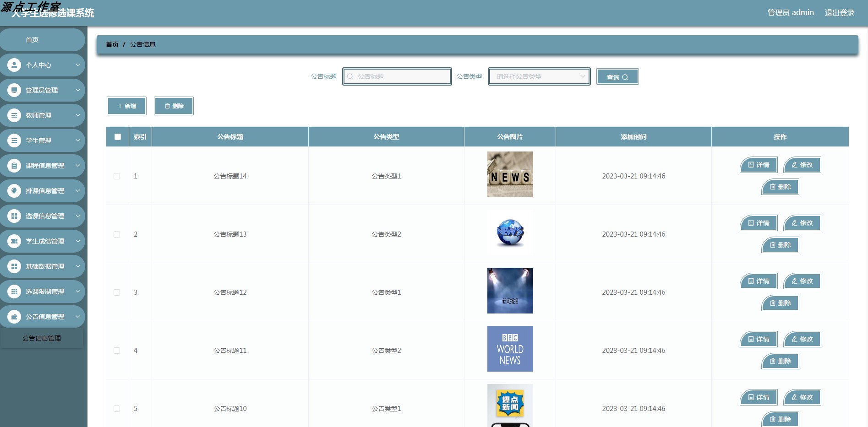Screen dimensions: 868x427
Task: Select 公告信息管理 submenu item
Action: (x=42, y=339)
